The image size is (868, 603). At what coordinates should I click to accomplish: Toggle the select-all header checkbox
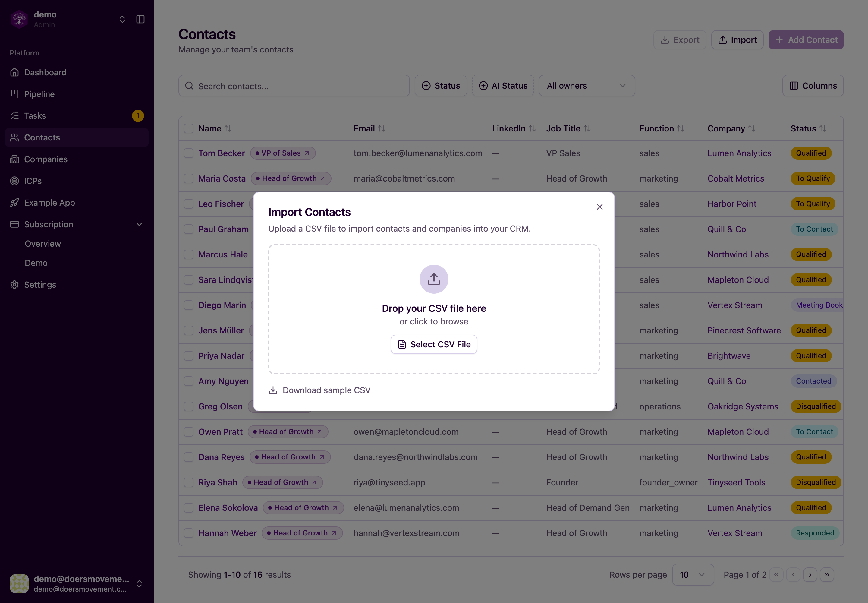(188, 128)
